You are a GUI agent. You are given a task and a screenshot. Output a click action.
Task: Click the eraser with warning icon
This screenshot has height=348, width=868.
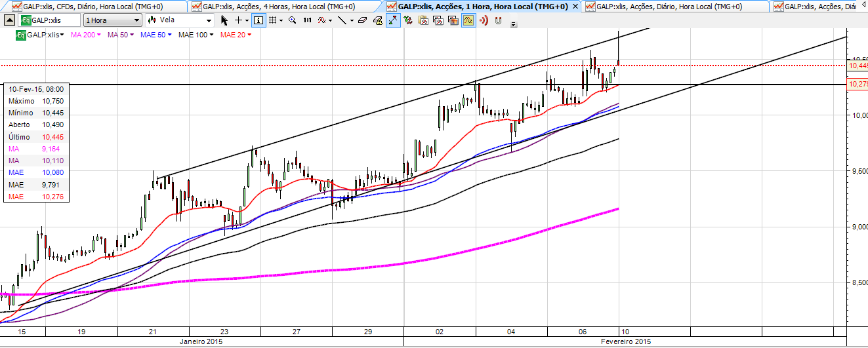tap(378, 20)
